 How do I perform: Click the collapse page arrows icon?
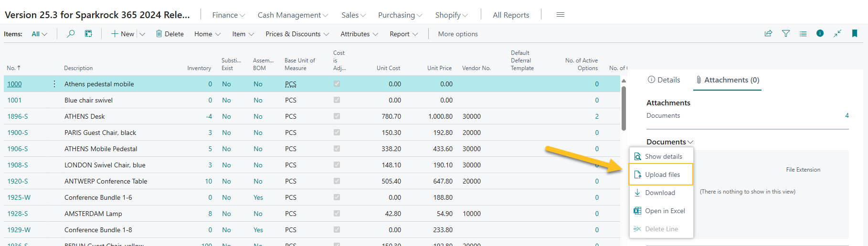837,33
